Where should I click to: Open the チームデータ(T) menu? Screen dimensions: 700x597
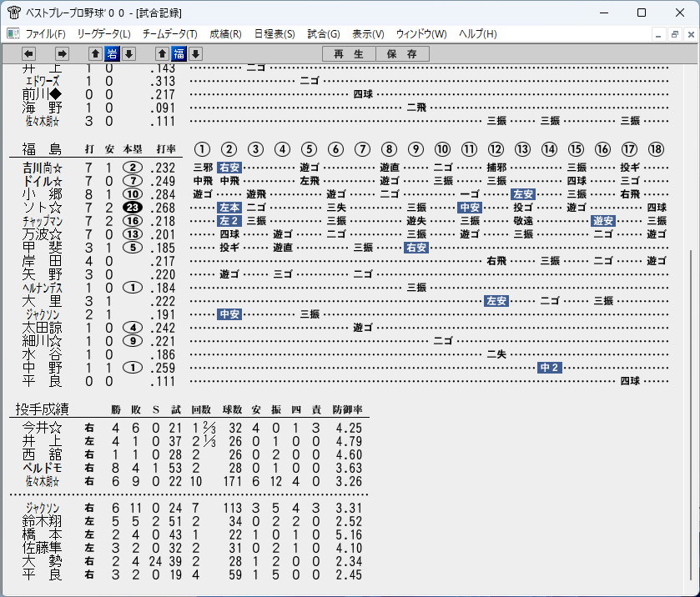170,34
